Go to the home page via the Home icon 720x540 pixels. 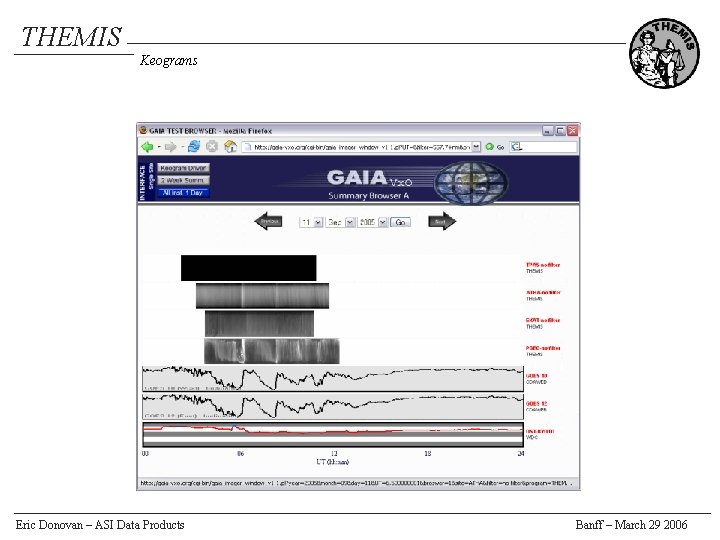click(230, 147)
